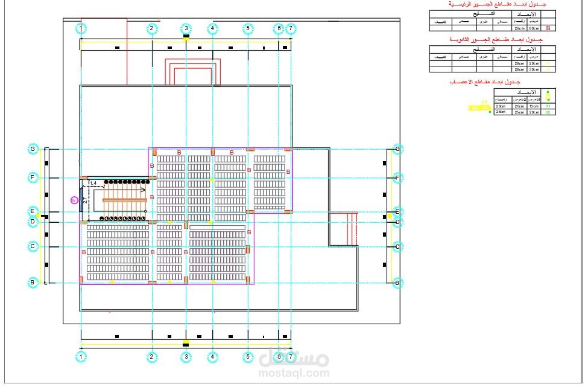588x387 pixels.
Task: Select grid bubble 7 along the top axis
Action: coord(291,28)
